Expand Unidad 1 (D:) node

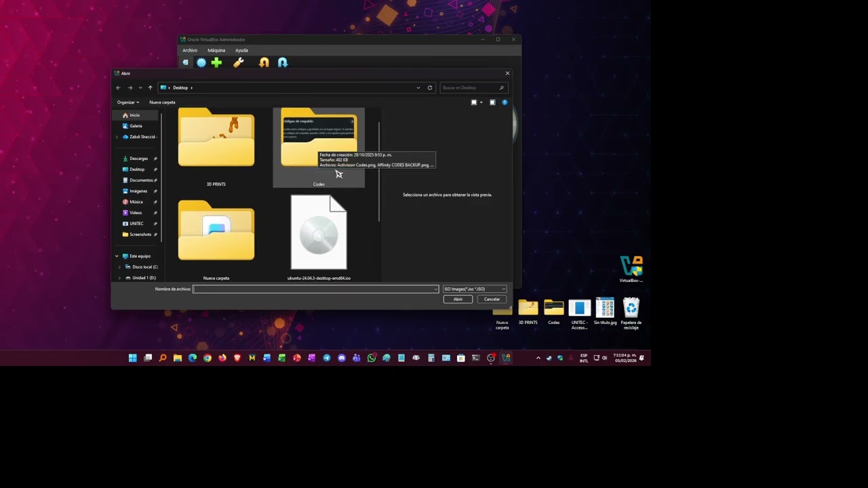pos(120,278)
